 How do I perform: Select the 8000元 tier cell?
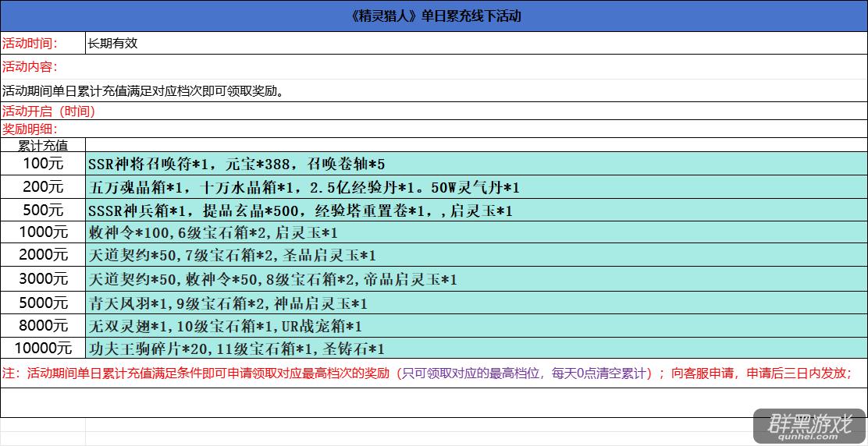[43, 325]
